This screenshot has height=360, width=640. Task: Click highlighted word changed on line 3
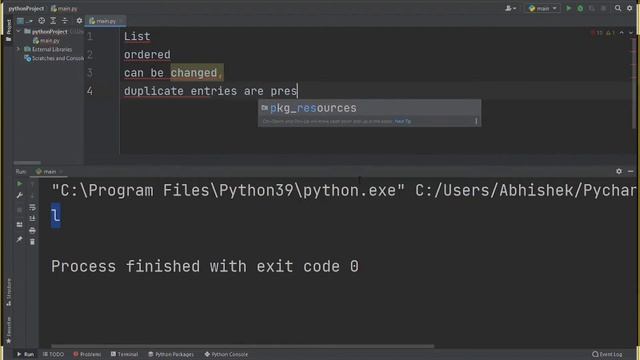click(194, 73)
